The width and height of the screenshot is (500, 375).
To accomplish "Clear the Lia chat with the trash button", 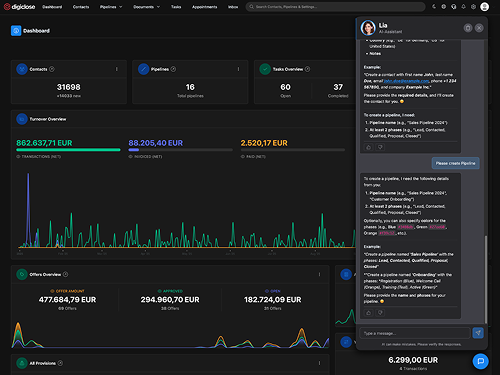I will [x=468, y=28].
